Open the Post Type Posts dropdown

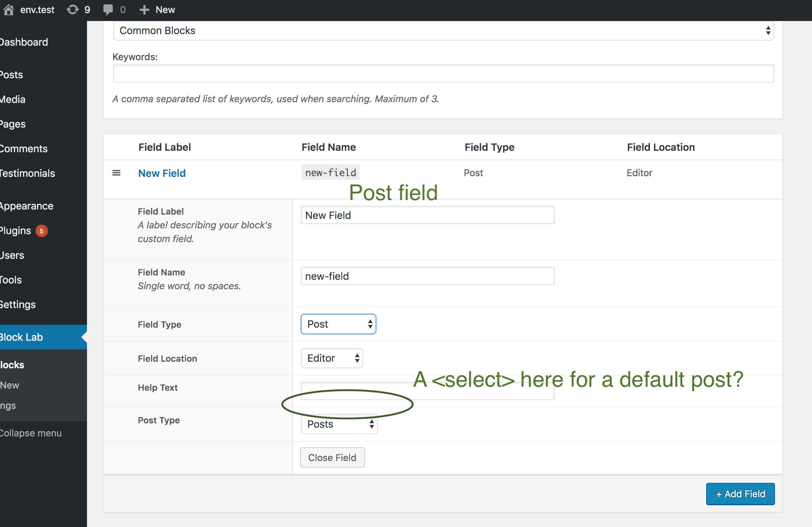(339, 424)
